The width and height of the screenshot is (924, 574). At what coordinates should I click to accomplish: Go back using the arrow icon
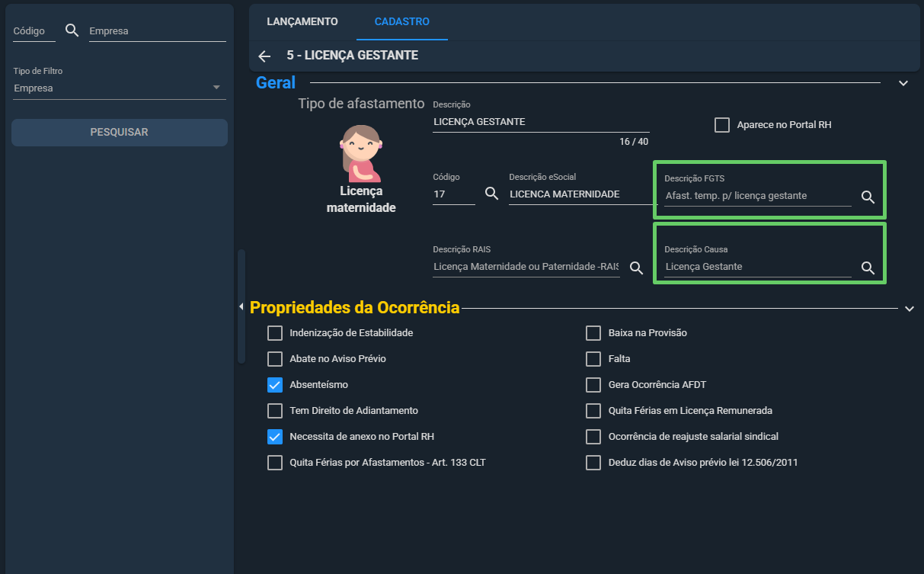click(264, 56)
